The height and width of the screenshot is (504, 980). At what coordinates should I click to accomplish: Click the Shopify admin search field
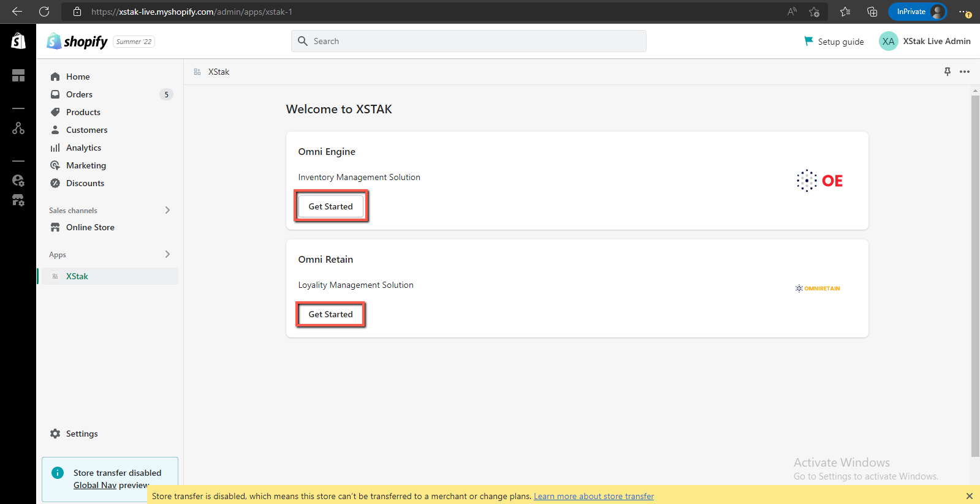pos(468,41)
